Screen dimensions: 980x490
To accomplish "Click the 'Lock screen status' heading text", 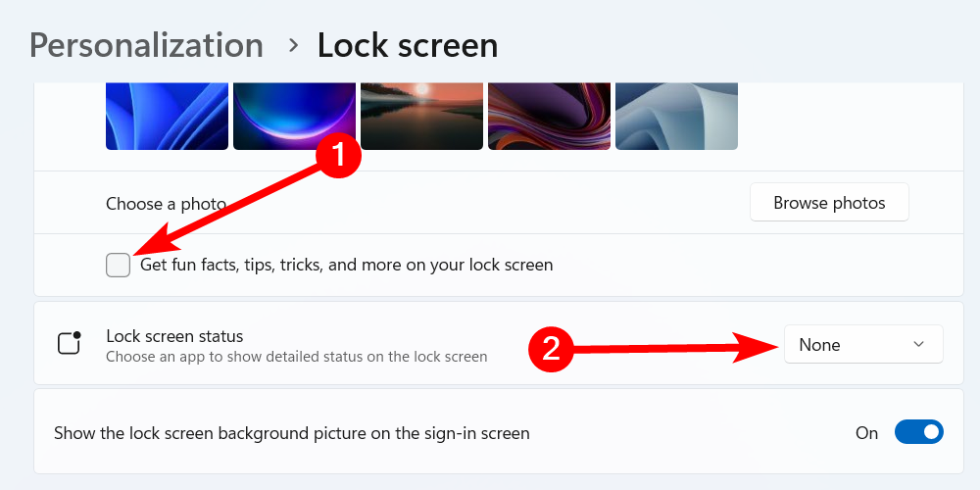I will (x=174, y=335).
